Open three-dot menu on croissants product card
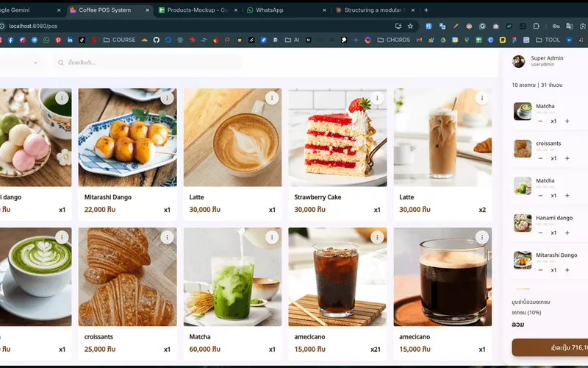This screenshot has width=588, height=368. pos(167,237)
